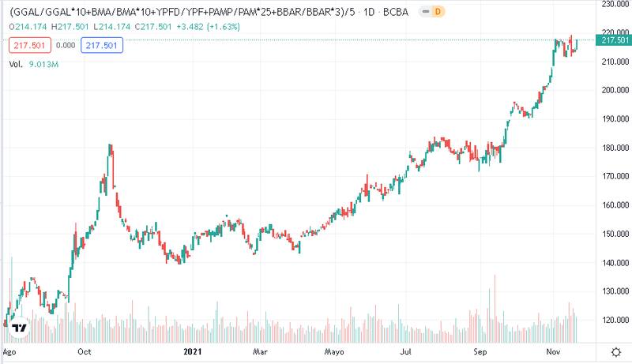Change the 1D interval label
The width and height of the screenshot is (632, 364).
(x=370, y=12)
